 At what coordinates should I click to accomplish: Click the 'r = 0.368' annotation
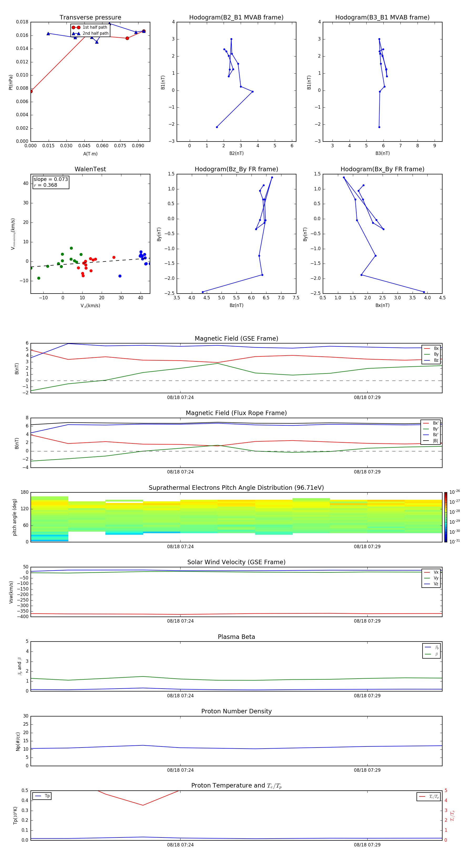45,185
